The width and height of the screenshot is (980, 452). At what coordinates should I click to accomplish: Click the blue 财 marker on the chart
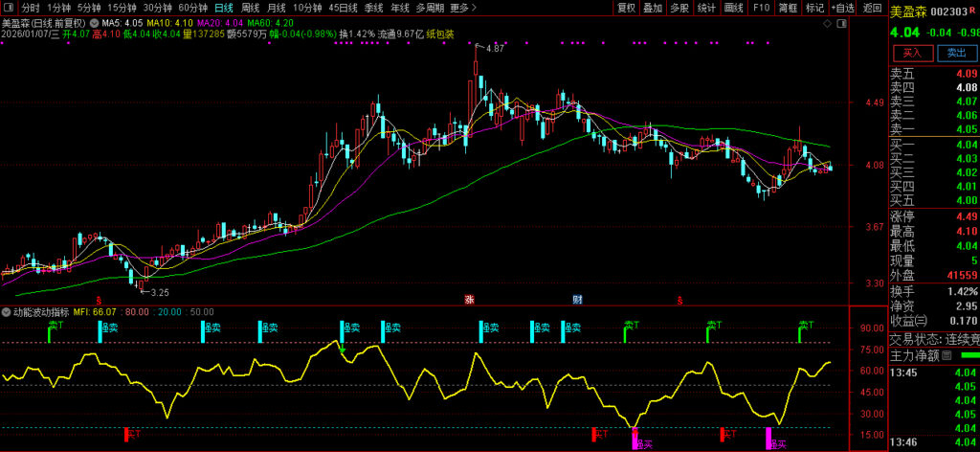577,299
